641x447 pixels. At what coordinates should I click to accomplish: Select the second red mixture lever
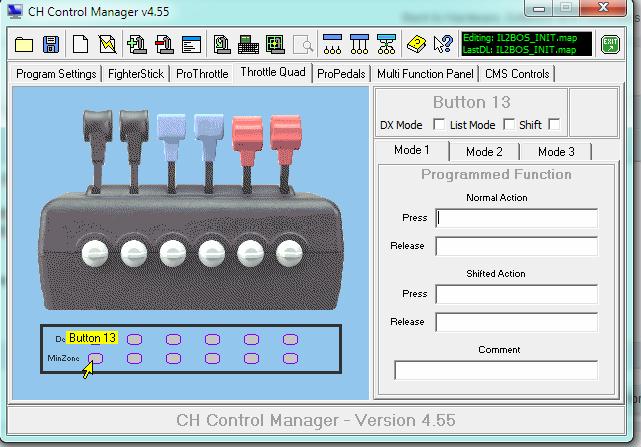tap(285, 152)
